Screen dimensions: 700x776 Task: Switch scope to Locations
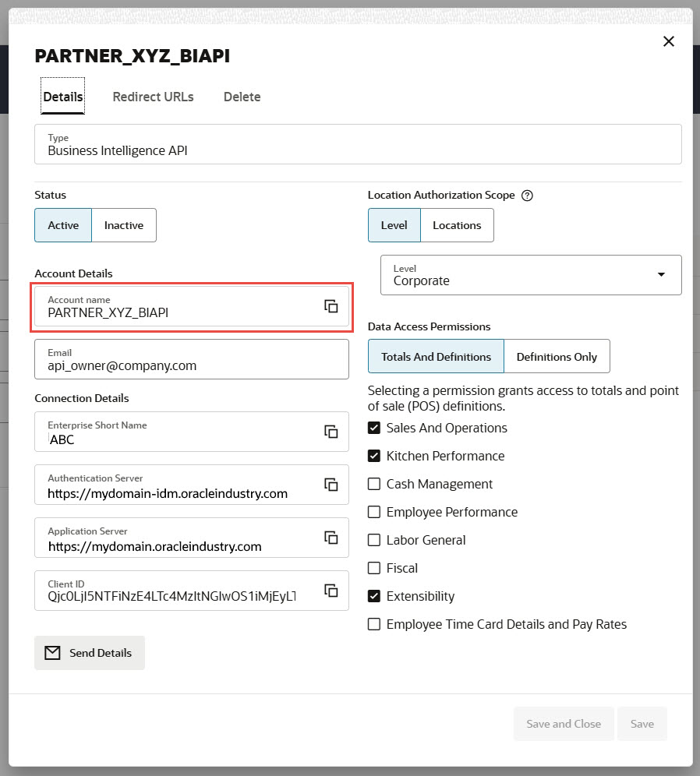pos(457,225)
